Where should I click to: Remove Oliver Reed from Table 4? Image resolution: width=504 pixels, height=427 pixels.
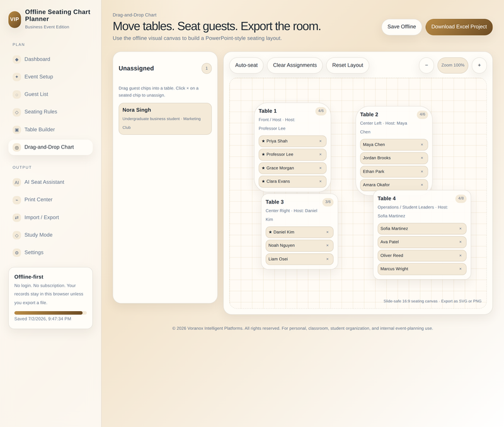coord(461,256)
